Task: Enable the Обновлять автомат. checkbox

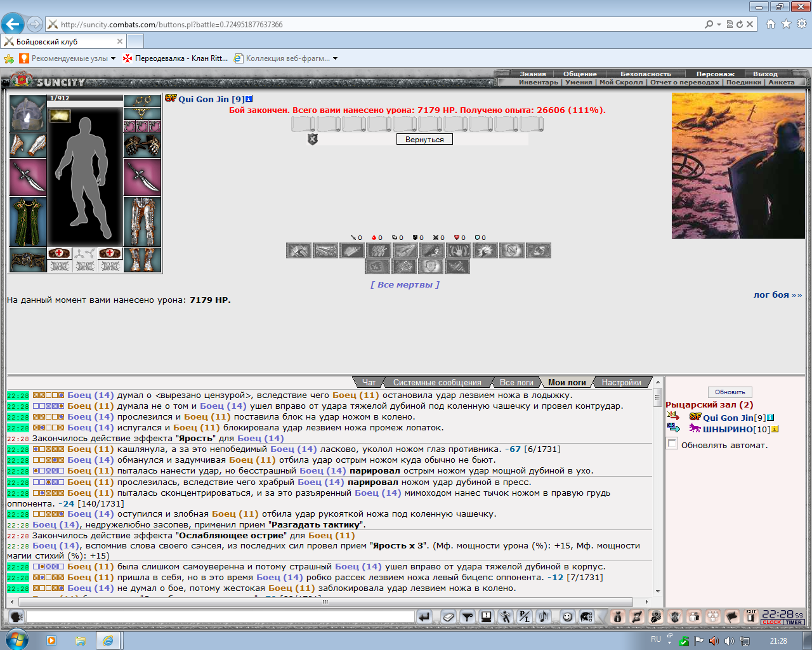Action: [672, 444]
